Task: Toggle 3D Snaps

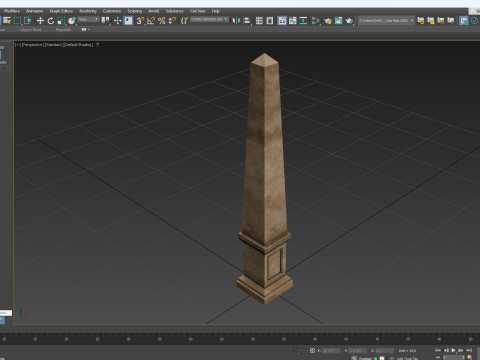Action: pos(140,21)
